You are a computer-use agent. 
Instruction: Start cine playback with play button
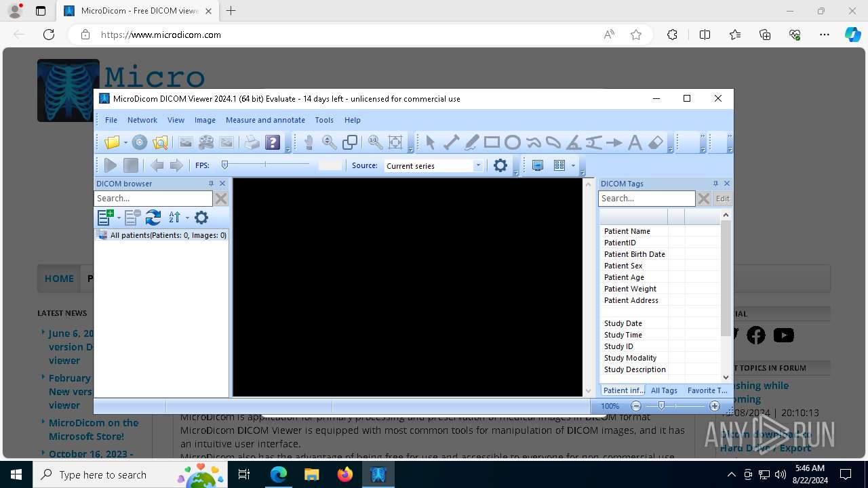[x=111, y=165]
